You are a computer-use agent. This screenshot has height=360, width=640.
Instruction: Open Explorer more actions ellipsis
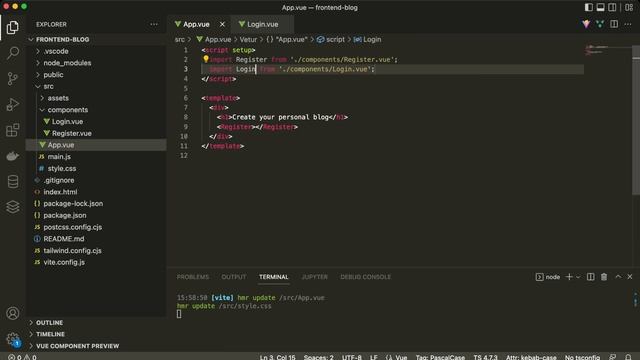pos(154,24)
